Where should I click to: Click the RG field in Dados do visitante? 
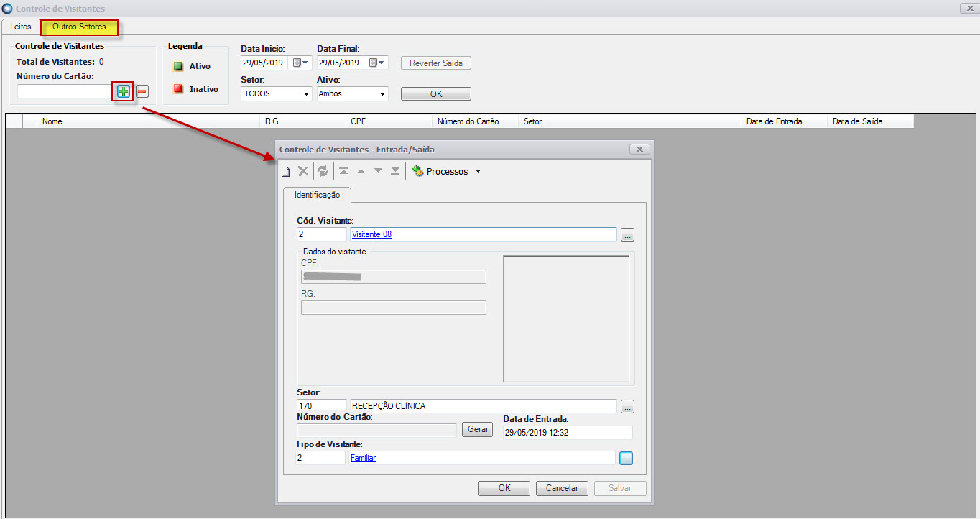point(394,308)
